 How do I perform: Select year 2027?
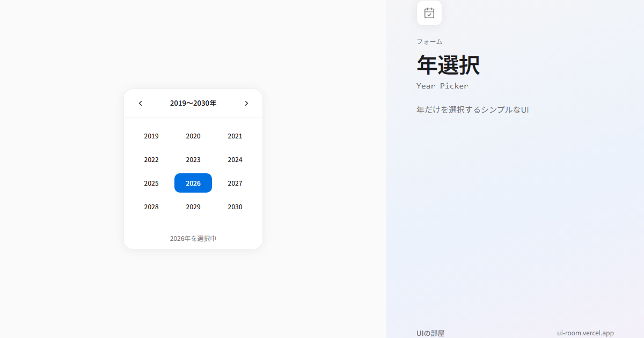coord(235,183)
